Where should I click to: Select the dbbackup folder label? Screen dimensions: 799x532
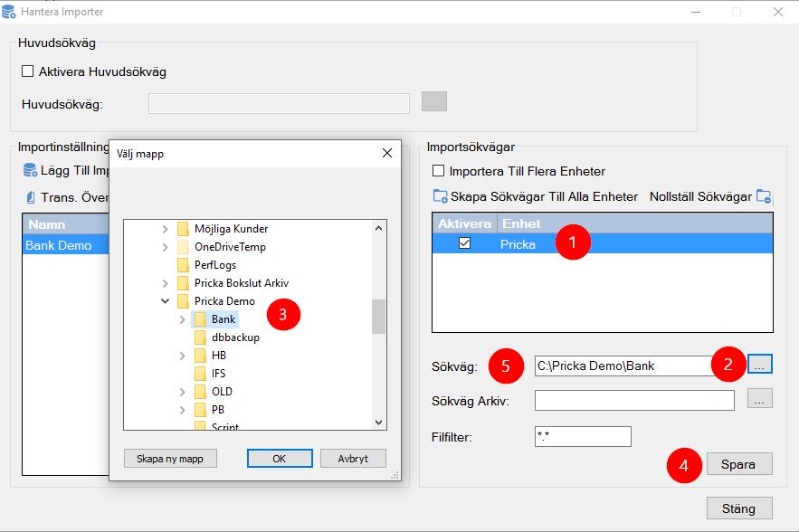tap(235, 337)
